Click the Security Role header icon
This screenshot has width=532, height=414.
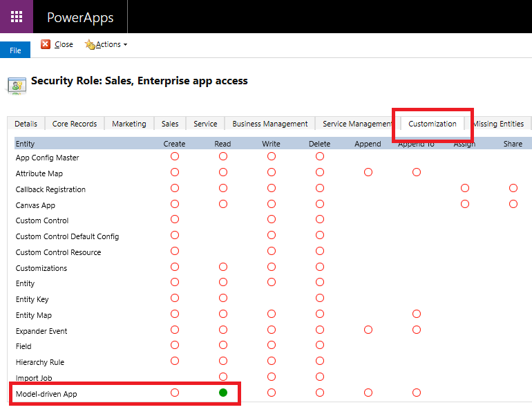click(17, 84)
